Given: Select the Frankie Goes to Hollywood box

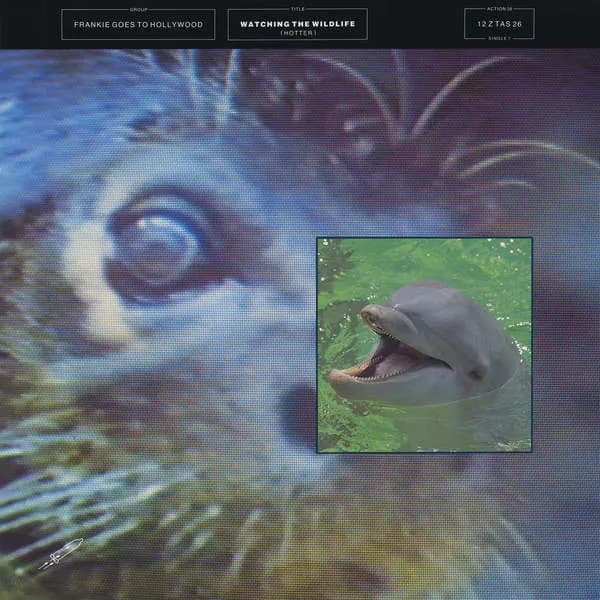Looking at the screenshot, I should pos(138,24).
